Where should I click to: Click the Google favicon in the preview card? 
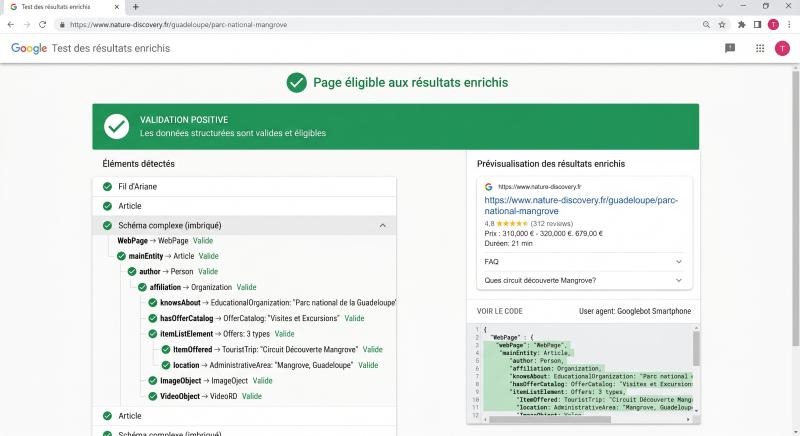click(x=488, y=187)
